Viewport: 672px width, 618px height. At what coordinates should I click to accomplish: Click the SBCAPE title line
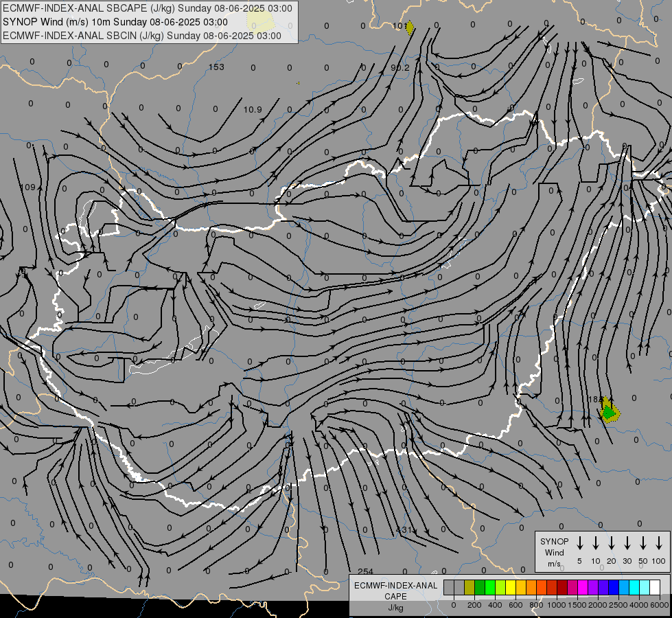[148, 8]
